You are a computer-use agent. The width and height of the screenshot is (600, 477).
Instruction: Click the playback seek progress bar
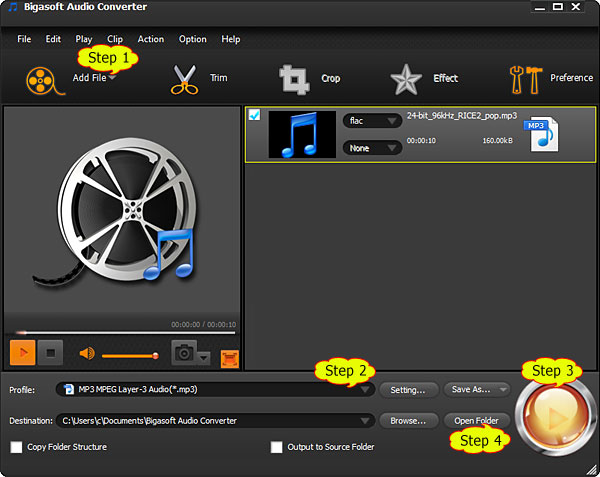pos(124,333)
